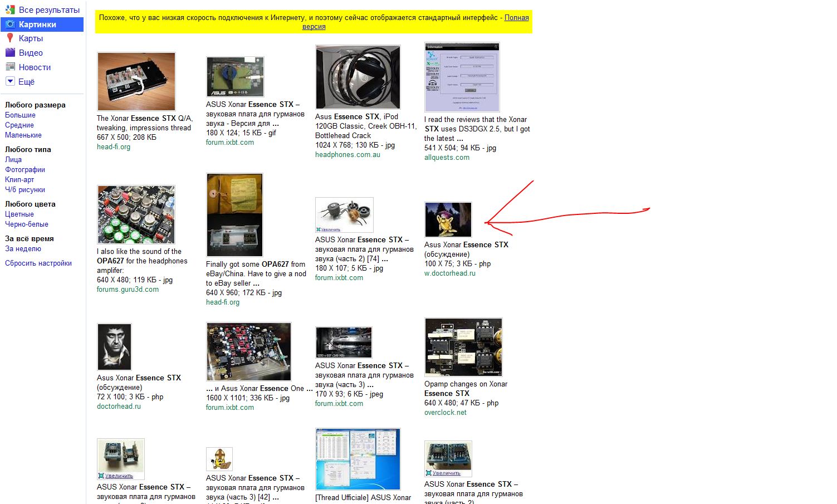Open guru3d capacitors board thumbnail

[136, 214]
